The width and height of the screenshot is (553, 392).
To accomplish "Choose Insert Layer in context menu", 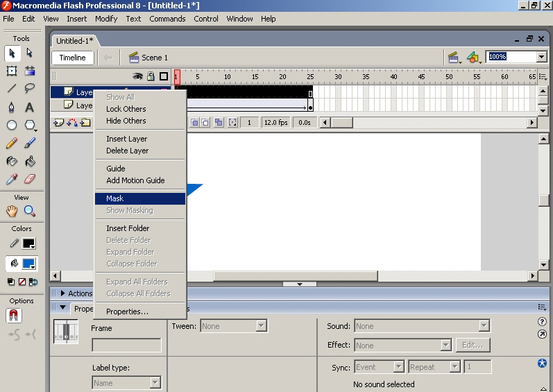I will pos(140,139).
